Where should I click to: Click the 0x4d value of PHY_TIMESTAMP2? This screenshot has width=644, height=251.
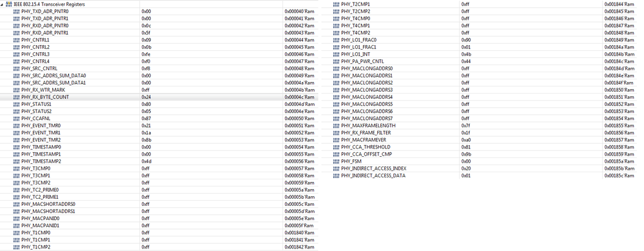pos(146,161)
